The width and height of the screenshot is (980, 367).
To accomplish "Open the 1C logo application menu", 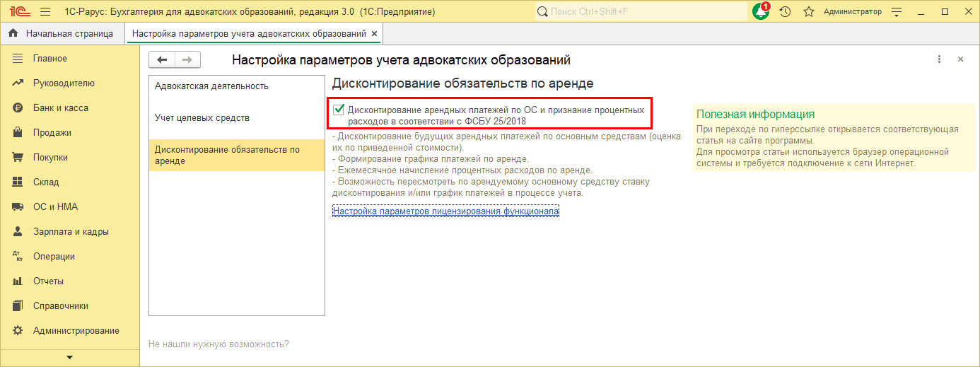I will coord(17,12).
